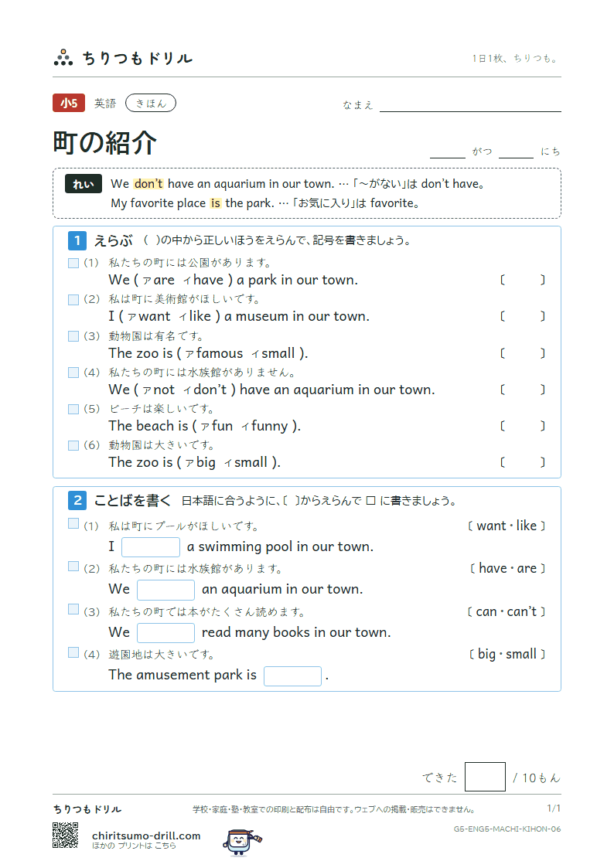Viewport: 614px width, 868px height.
Task: Check the box for section 1 question (5)
Action: [x=73, y=409]
